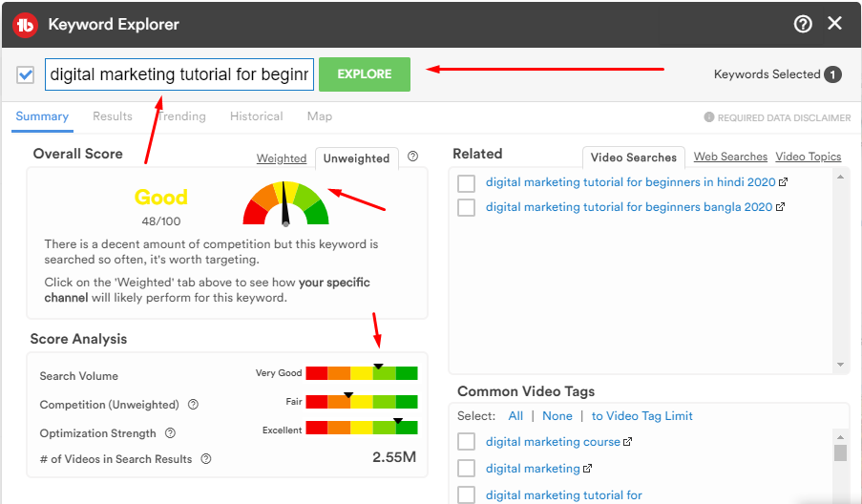Check digital marketing tutorial for tag box
The image size is (862, 504).
click(466, 494)
